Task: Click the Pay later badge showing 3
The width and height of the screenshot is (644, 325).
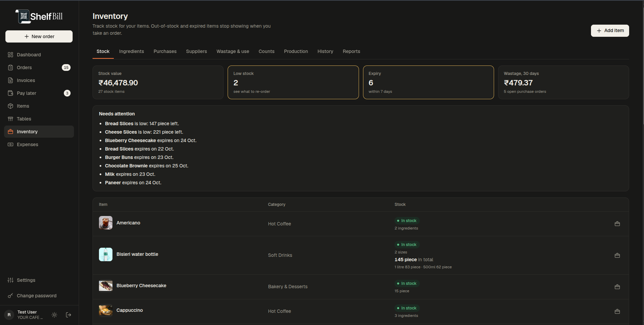Action: (67, 93)
